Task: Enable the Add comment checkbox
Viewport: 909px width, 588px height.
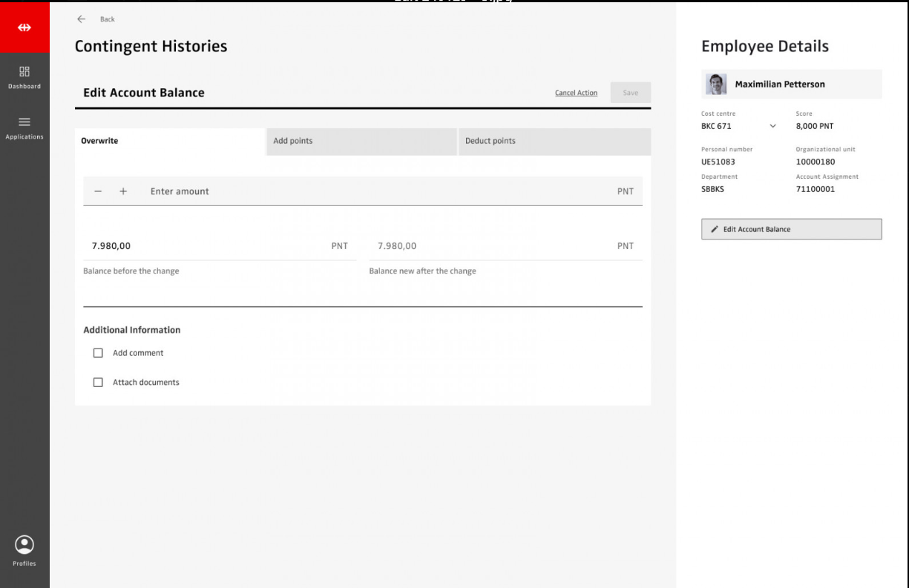Action: 98,353
